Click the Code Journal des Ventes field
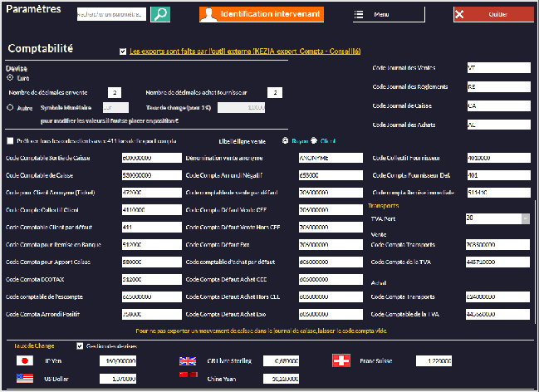 [497, 68]
